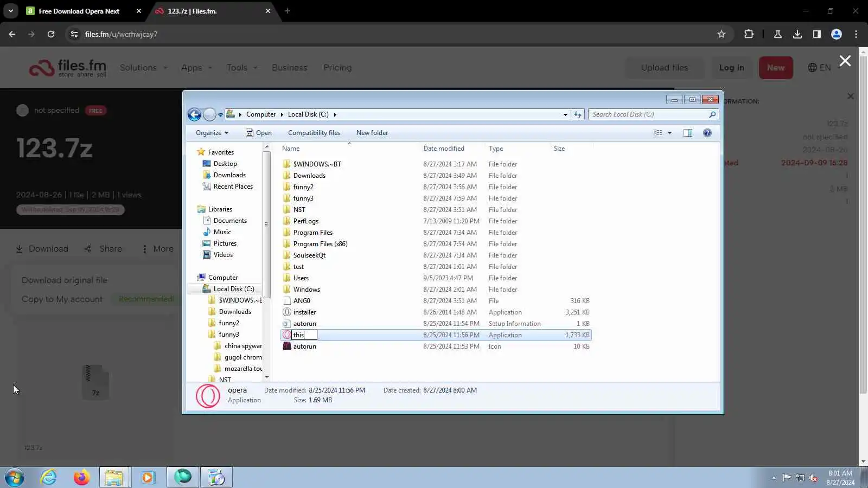Open Chrome Labs flask icon
This screenshot has height=488, width=868.
777,34
